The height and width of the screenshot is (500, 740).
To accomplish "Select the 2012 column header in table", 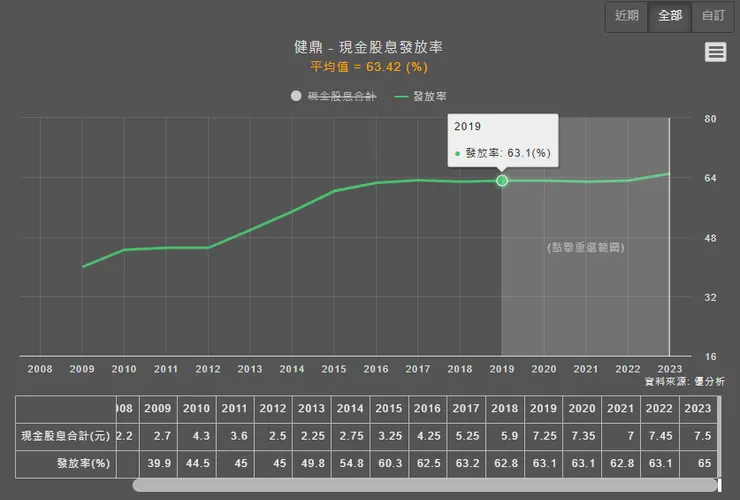I will (274, 409).
